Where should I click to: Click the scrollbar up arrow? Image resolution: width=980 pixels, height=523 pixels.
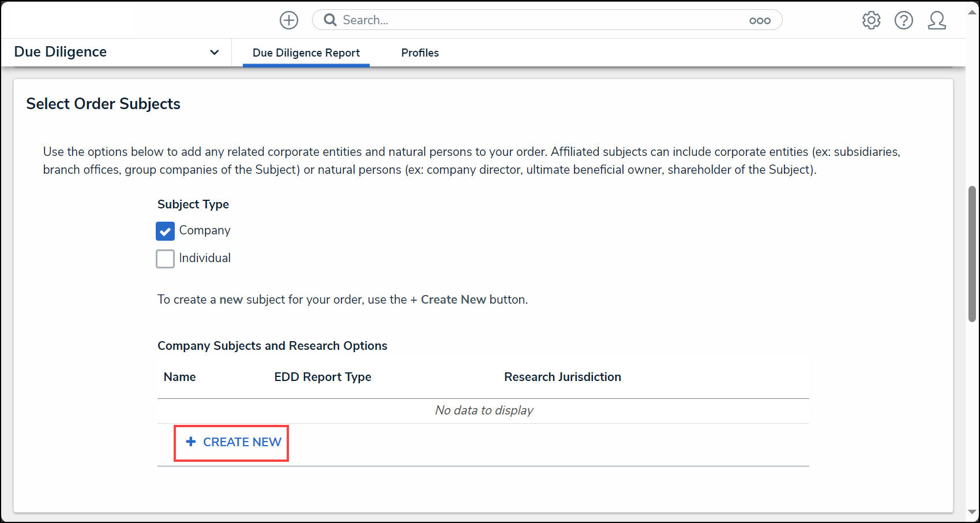pos(973,10)
